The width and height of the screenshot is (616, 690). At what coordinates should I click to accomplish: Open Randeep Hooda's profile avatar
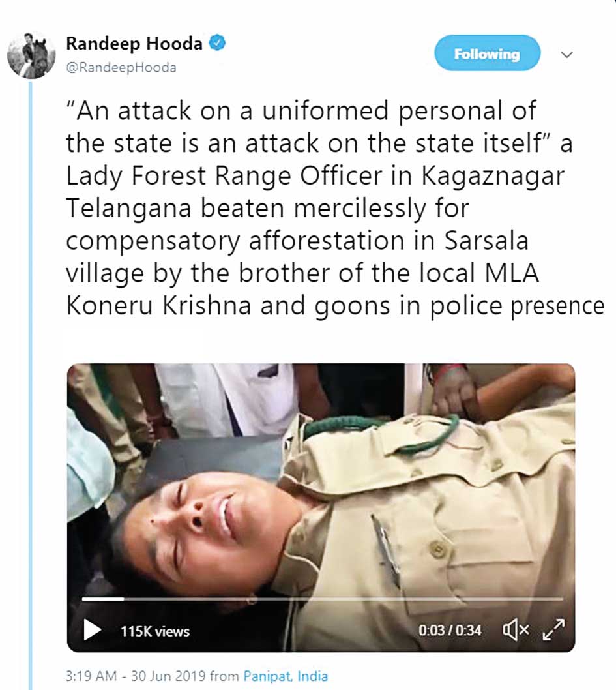pyautogui.click(x=31, y=55)
